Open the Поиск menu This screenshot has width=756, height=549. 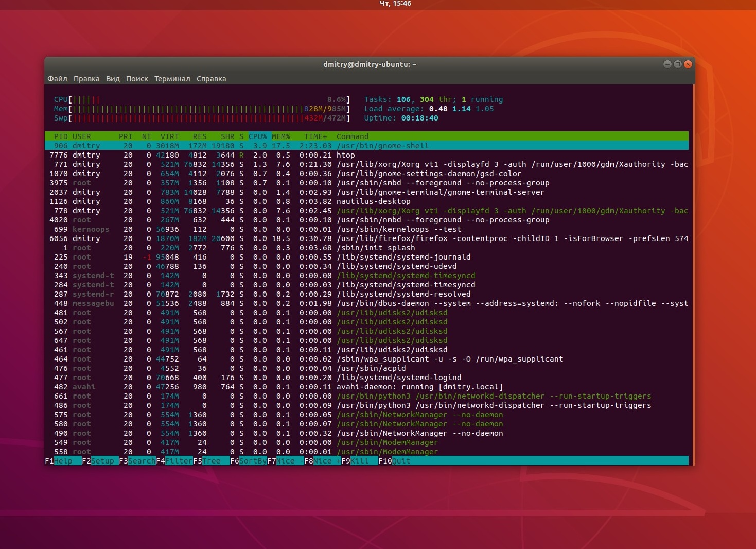137,79
